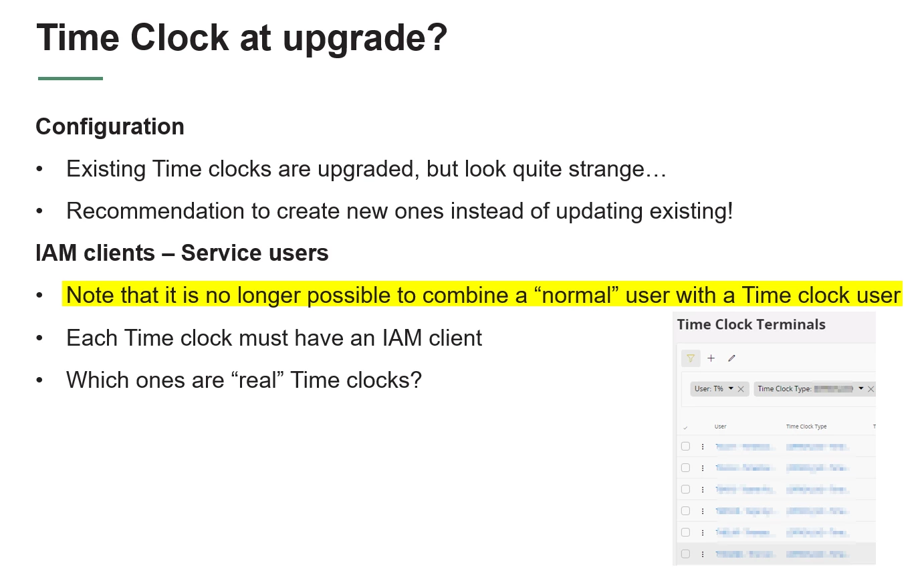
Task: Tick the first table row checkbox
Action: 685,446
